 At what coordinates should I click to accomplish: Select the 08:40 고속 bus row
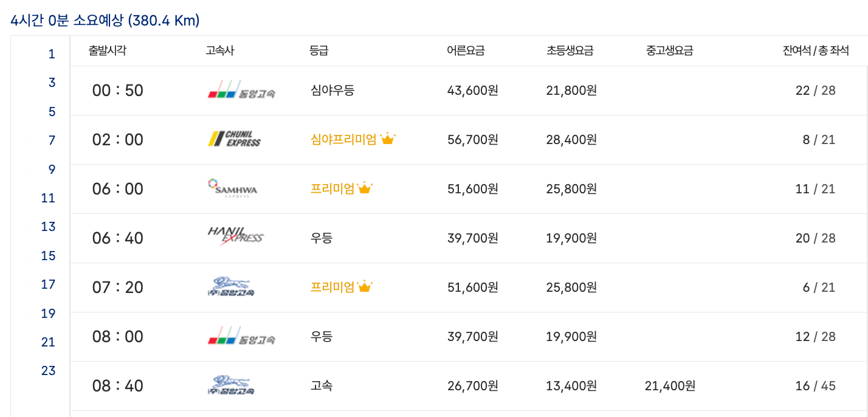(x=425, y=385)
